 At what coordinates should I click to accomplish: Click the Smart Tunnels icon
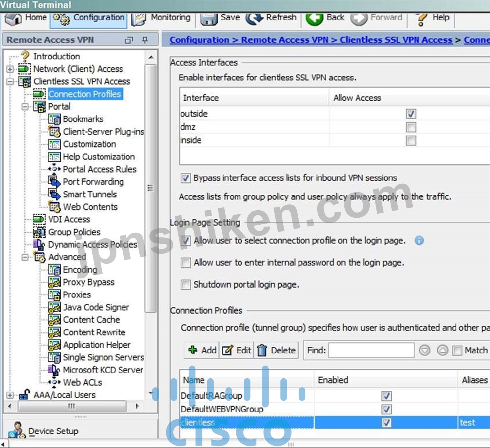coord(54,194)
